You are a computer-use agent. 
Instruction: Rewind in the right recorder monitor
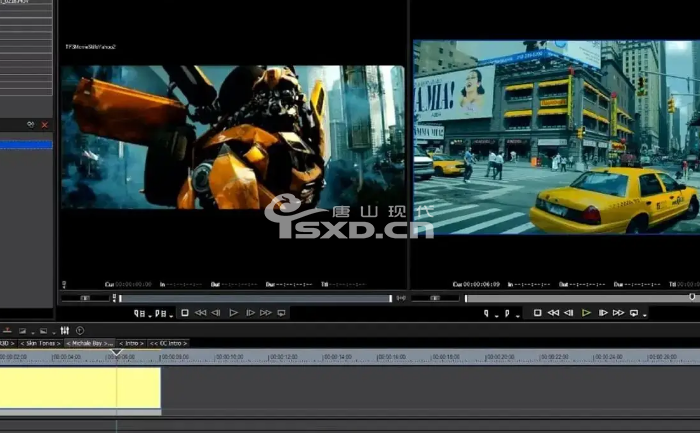click(553, 313)
